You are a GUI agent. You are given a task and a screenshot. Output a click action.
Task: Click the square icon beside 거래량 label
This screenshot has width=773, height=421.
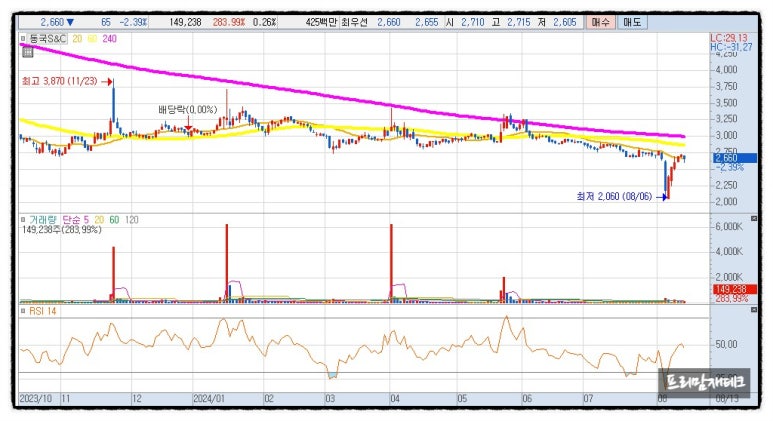click(x=24, y=217)
